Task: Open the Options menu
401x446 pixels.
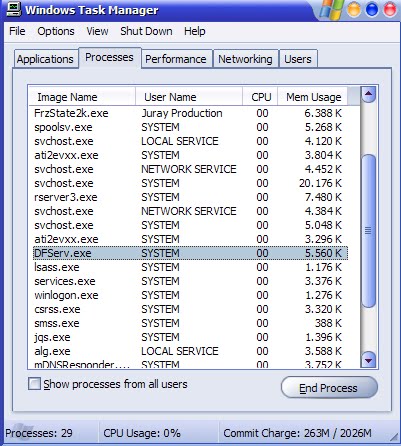Action: [x=56, y=31]
